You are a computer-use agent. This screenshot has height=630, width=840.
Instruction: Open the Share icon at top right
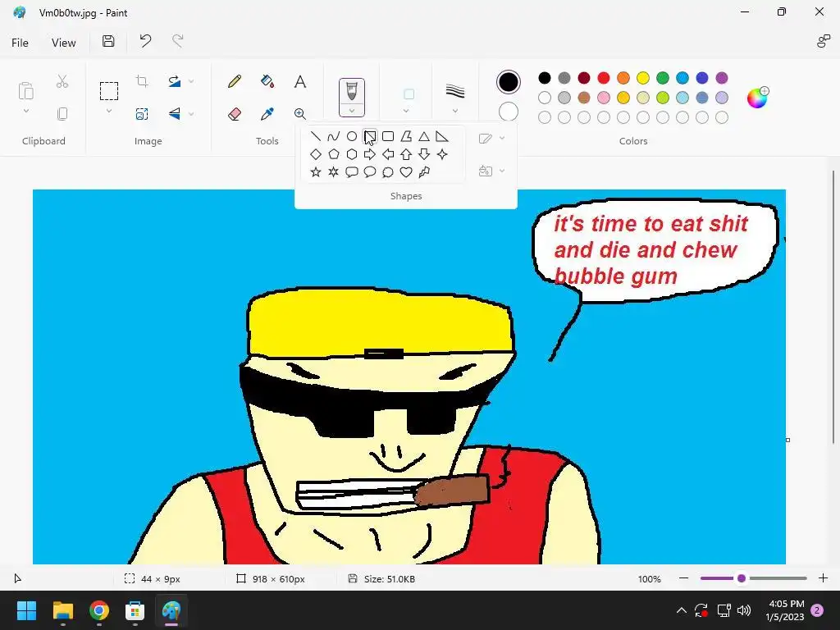(x=824, y=41)
